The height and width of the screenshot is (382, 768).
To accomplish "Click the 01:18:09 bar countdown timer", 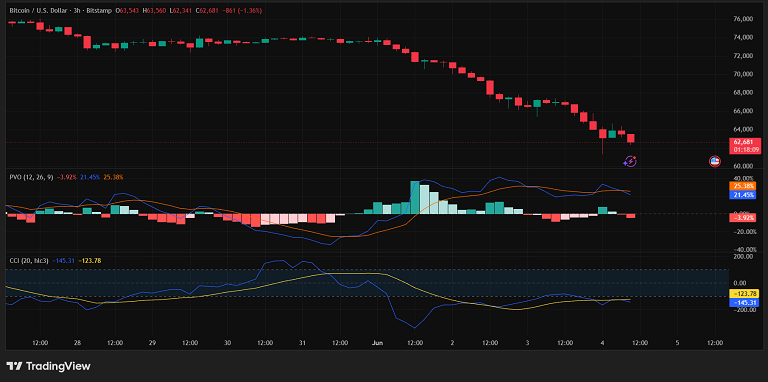I will 746,150.
